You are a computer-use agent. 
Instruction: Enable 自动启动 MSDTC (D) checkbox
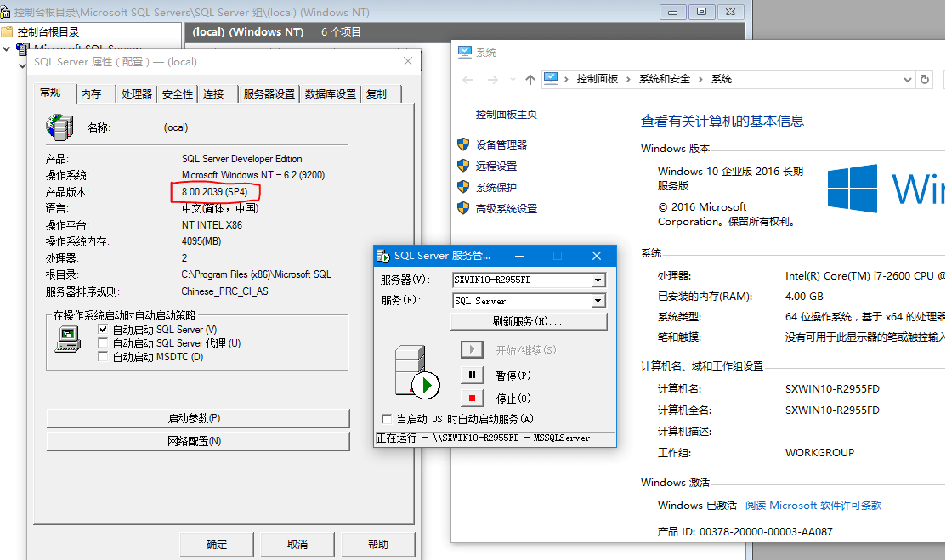point(103,357)
